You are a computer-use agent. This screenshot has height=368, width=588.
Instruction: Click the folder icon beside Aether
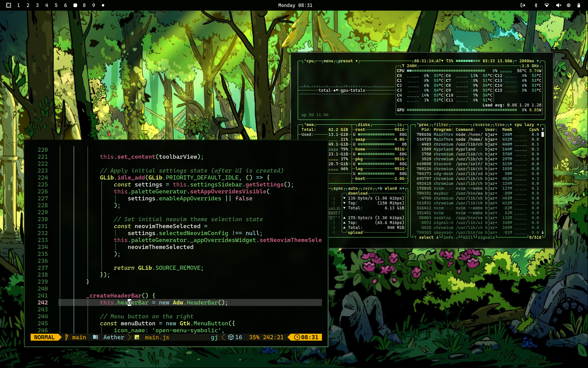point(95,337)
